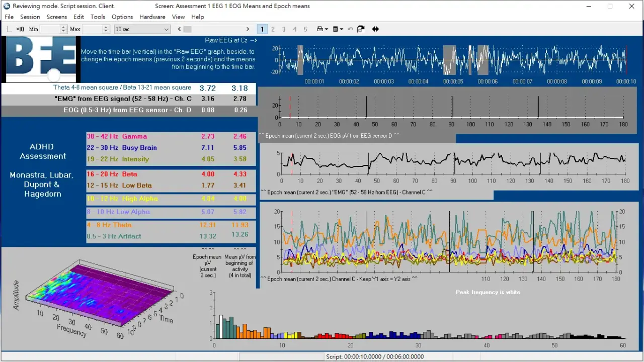Expand the 10 sec time span dropdown
This screenshot has height=362, width=644.
[x=167, y=29]
